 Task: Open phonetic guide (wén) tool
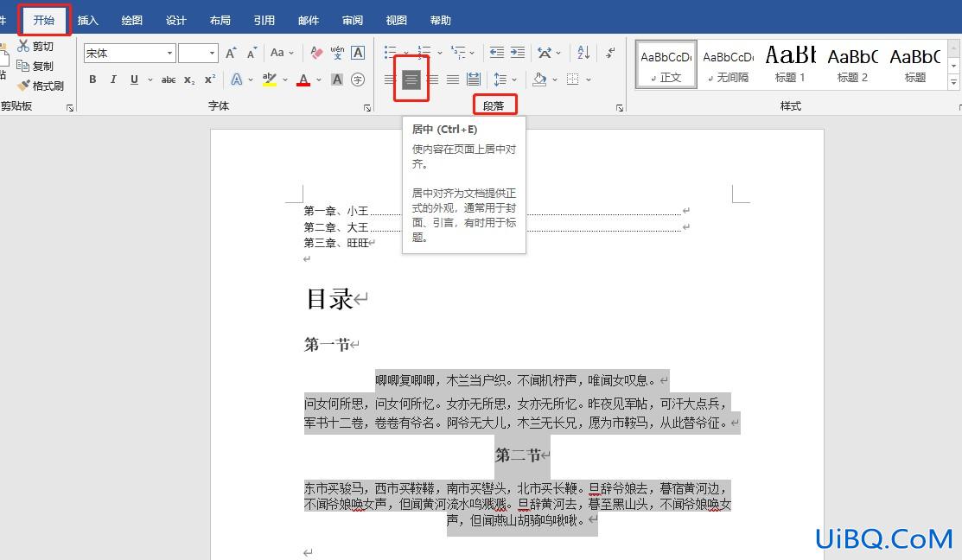pyautogui.click(x=337, y=53)
